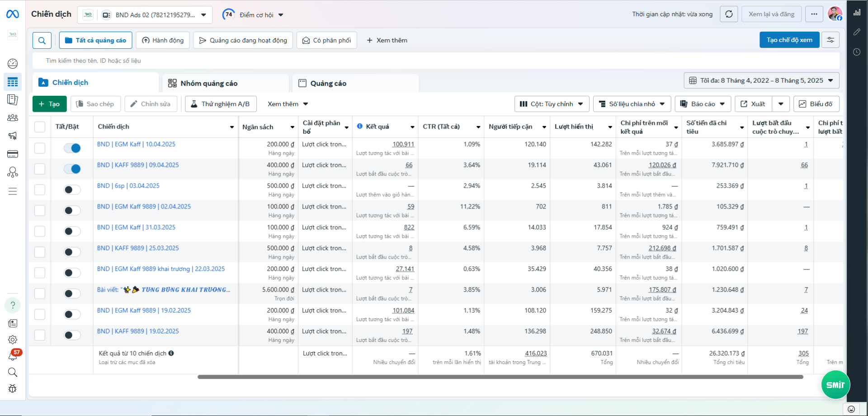Screen dimensions: 868x416
Task: Open the Billing card icon in left sidebar
Action: pyautogui.click(x=13, y=154)
